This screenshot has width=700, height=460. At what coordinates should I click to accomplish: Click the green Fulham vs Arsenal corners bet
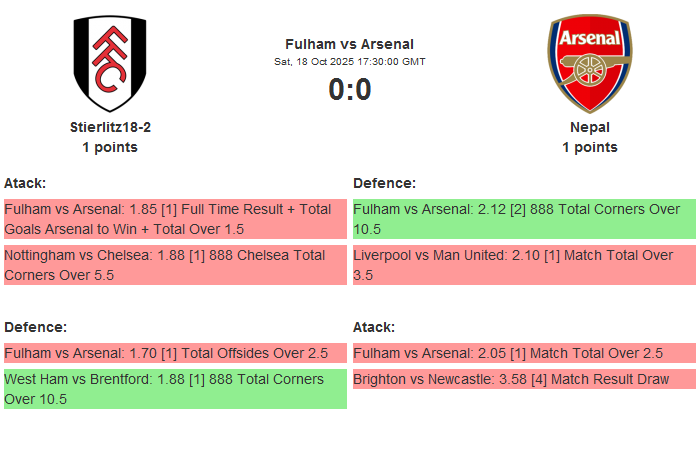524,219
